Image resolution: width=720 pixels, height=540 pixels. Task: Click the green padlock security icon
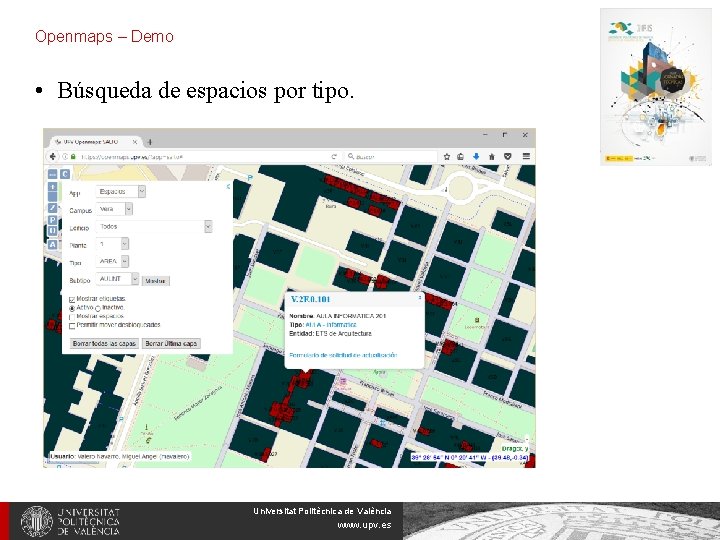pyautogui.click(x=73, y=157)
